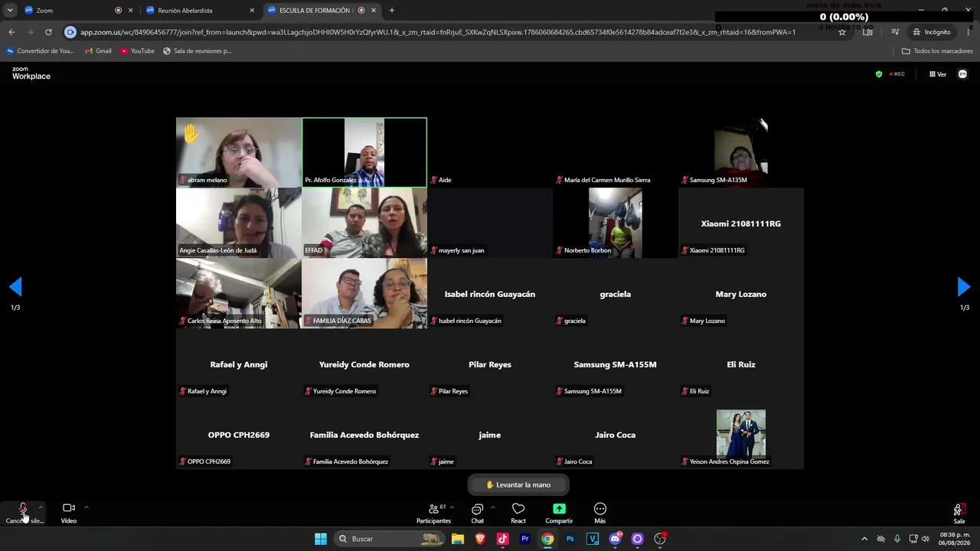Click the REC recording indicator
The image size is (980, 551).
tap(897, 74)
